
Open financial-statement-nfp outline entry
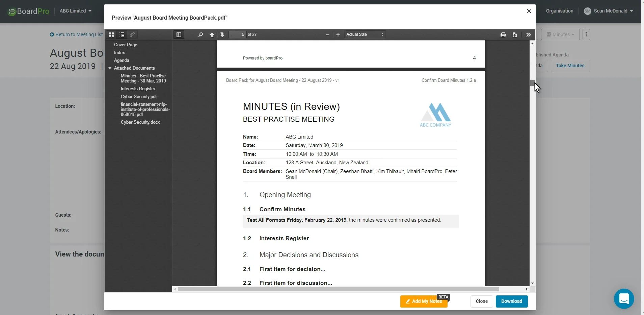click(145, 109)
